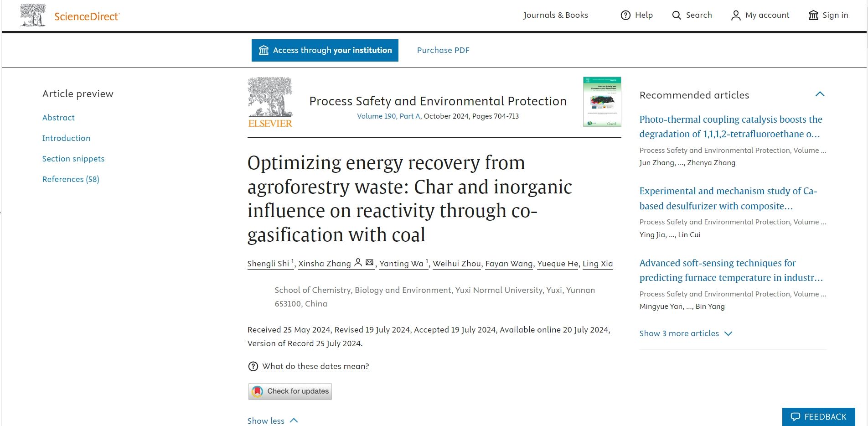
Task: Open Help via the question mark icon
Action: point(625,16)
